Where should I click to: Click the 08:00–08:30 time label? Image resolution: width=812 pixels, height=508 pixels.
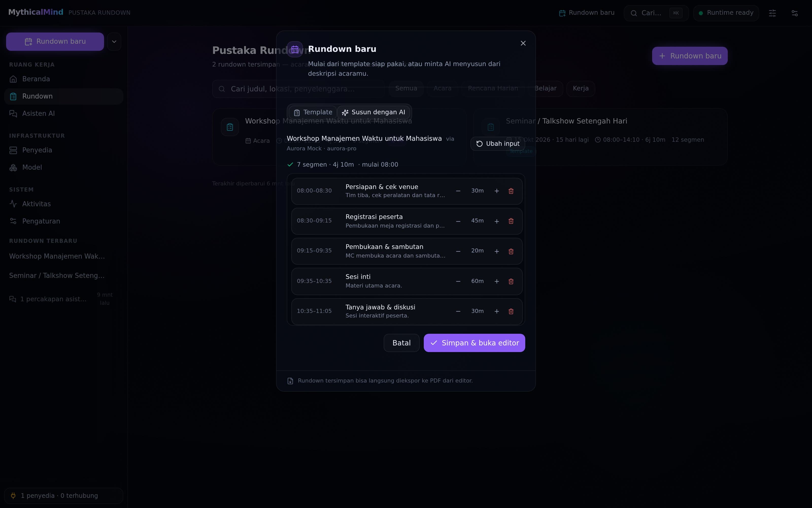314,191
